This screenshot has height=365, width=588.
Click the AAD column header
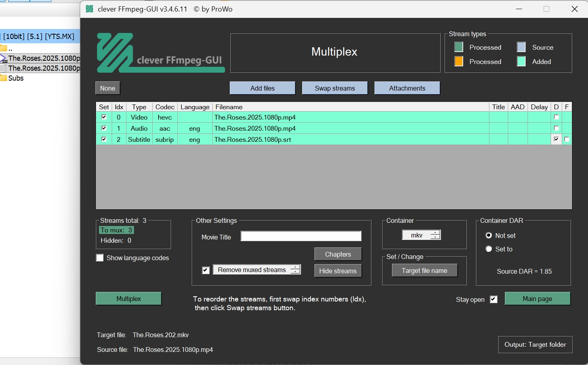coord(518,107)
